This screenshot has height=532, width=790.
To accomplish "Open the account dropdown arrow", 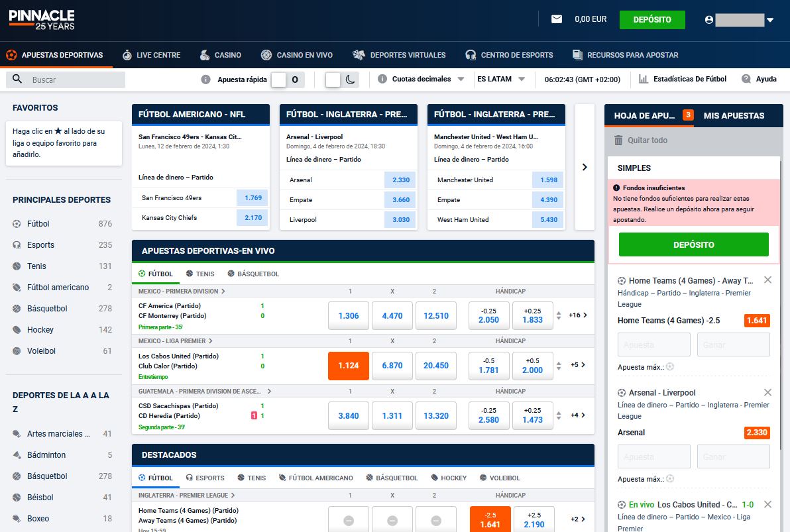I will pyautogui.click(x=770, y=20).
